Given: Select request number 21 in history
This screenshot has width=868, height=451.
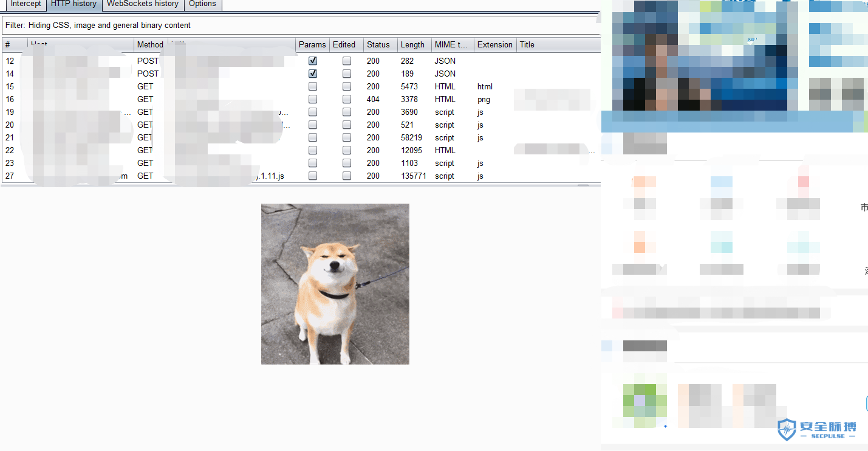Looking at the screenshot, I should tap(10, 137).
